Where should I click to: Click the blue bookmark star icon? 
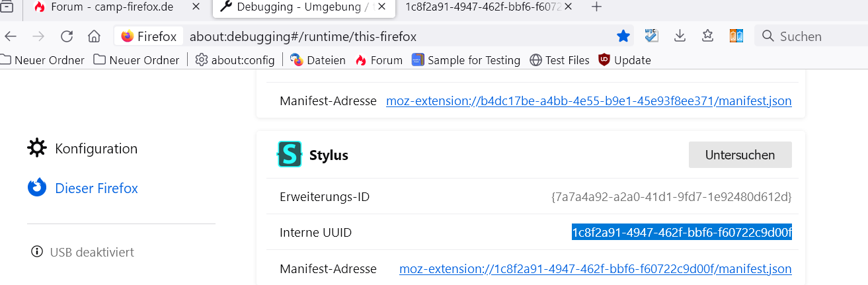click(x=623, y=36)
